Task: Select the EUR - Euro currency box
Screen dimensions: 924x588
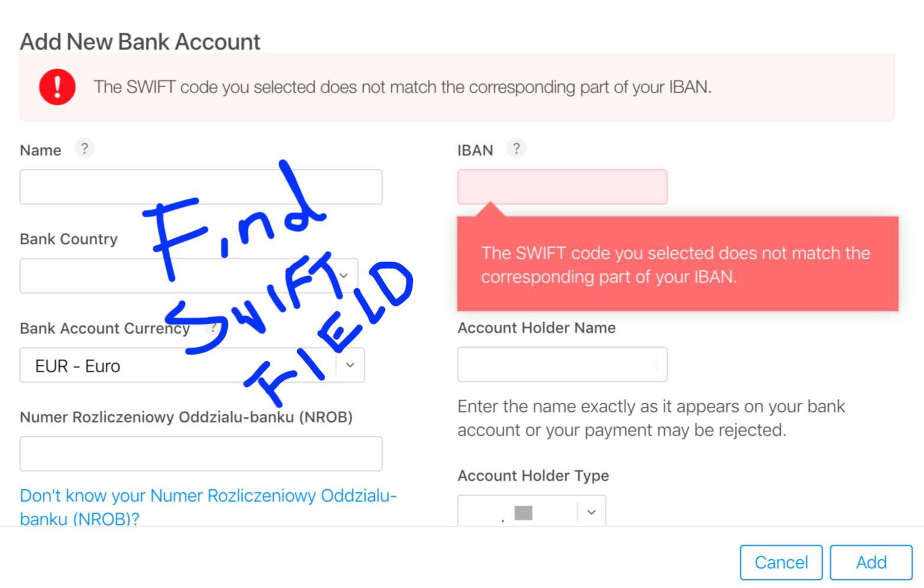Action: (192, 365)
